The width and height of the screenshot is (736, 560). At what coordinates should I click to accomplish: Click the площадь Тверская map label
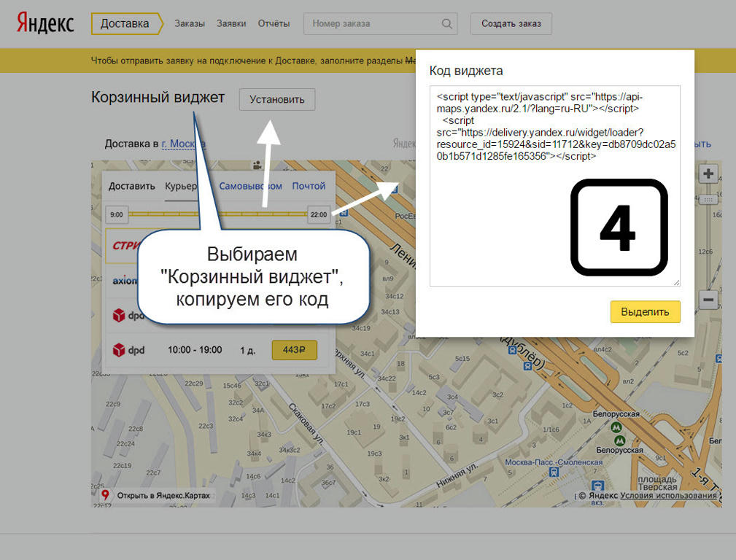coord(657,483)
